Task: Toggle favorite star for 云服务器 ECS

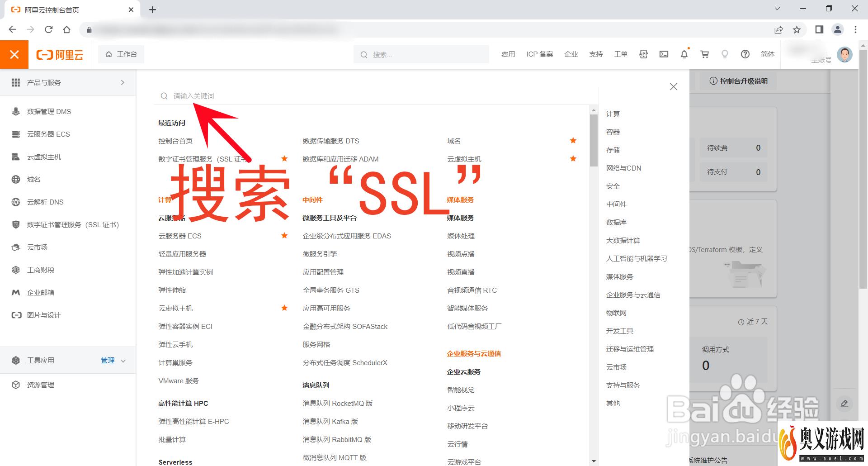Action: pos(284,235)
